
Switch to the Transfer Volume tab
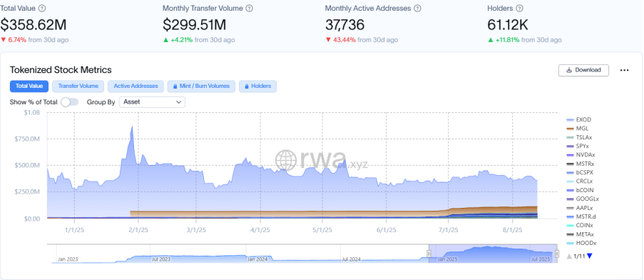point(78,86)
